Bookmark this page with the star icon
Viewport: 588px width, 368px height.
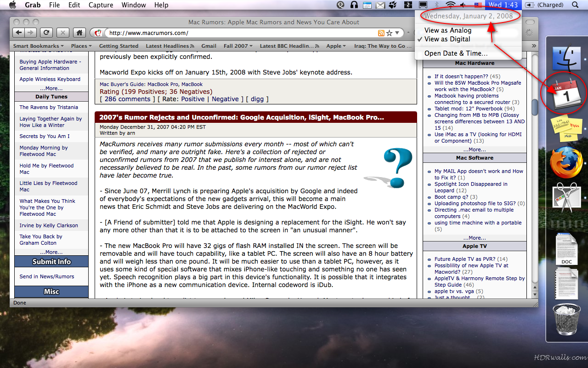[389, 33]
